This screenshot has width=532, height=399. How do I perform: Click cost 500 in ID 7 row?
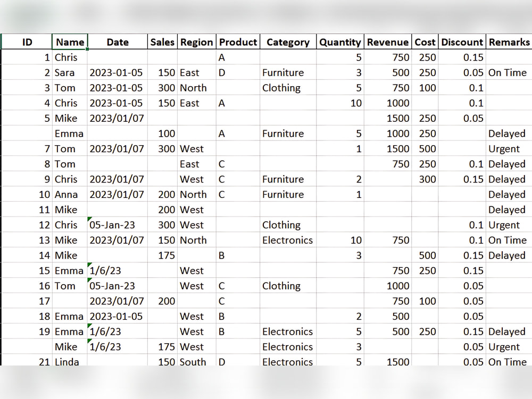(x=425, y=148)
